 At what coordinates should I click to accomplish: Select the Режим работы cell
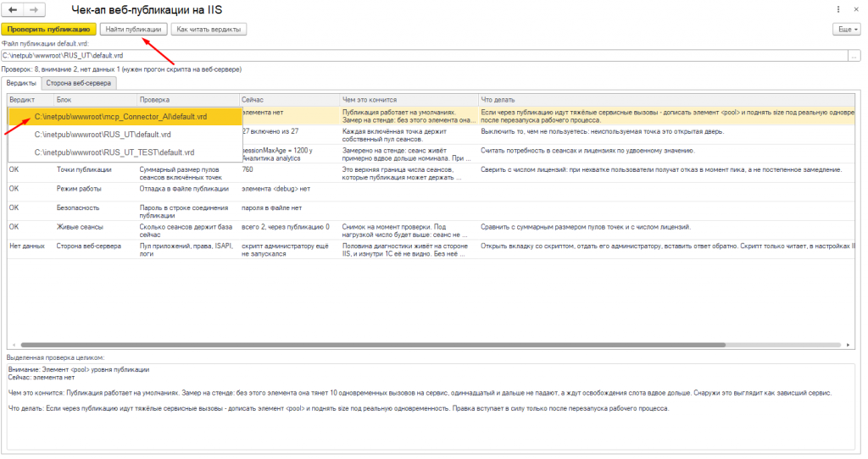96,192
